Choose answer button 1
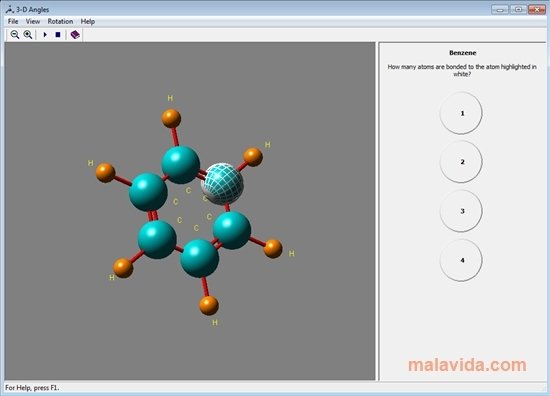 click(x=461, y=113)
